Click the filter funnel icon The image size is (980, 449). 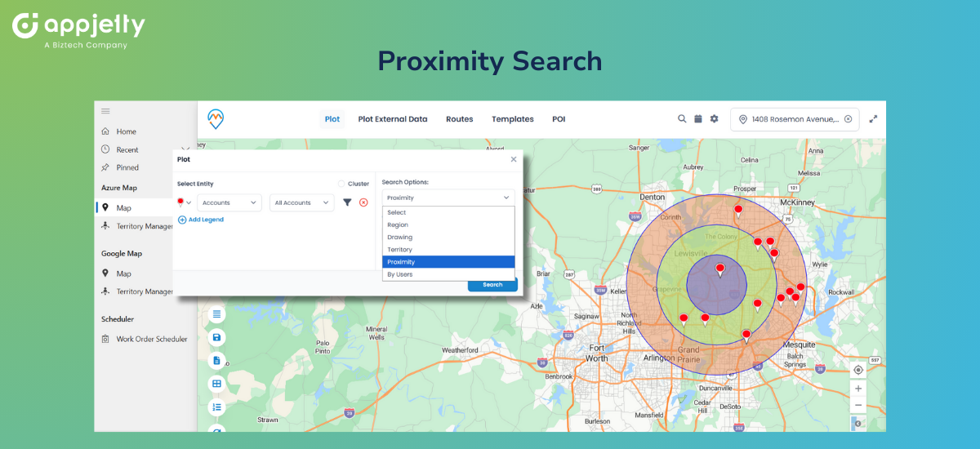347,202
